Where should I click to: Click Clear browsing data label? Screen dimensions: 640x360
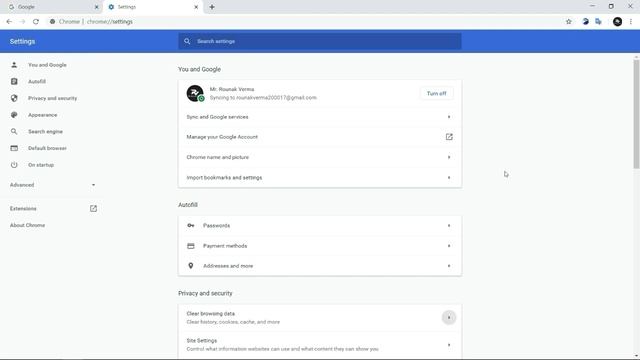pyautogui.click(x=211, y=314)
